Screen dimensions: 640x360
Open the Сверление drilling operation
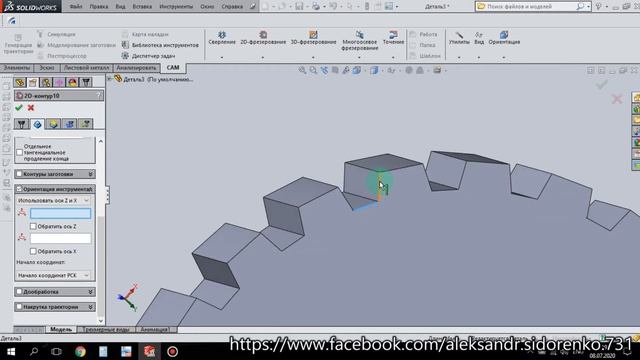222,38
